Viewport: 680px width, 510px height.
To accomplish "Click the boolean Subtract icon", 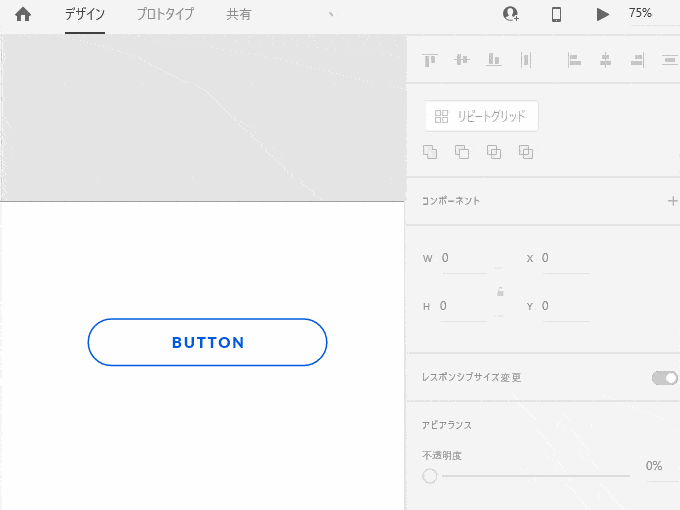I will click(x=462, y=152).
